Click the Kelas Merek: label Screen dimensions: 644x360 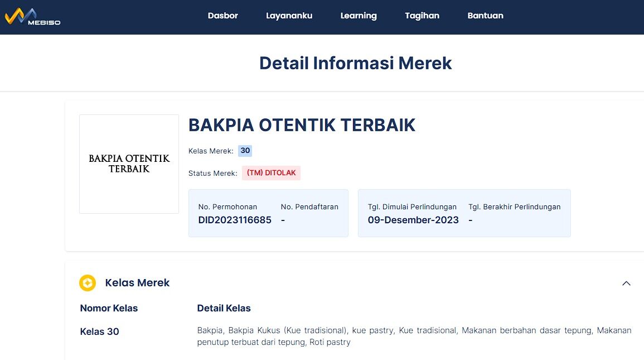pyautogui.click(x=211, y=151)
